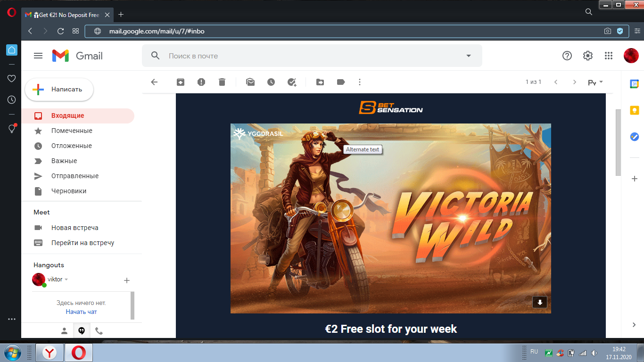Open the Входящие folder
The width and height of the screenshot is (644, 362).
tap(78, 115)
